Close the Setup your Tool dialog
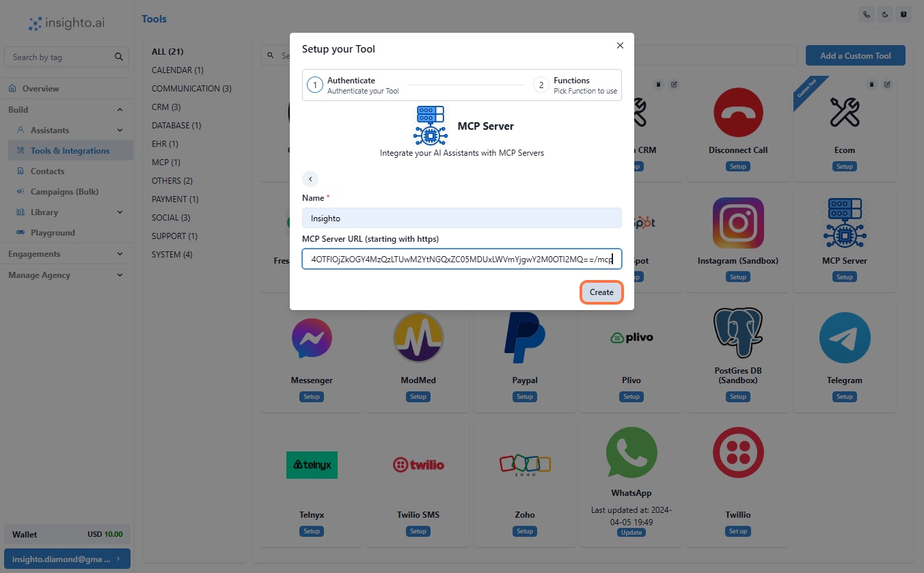 coord(620,46)
